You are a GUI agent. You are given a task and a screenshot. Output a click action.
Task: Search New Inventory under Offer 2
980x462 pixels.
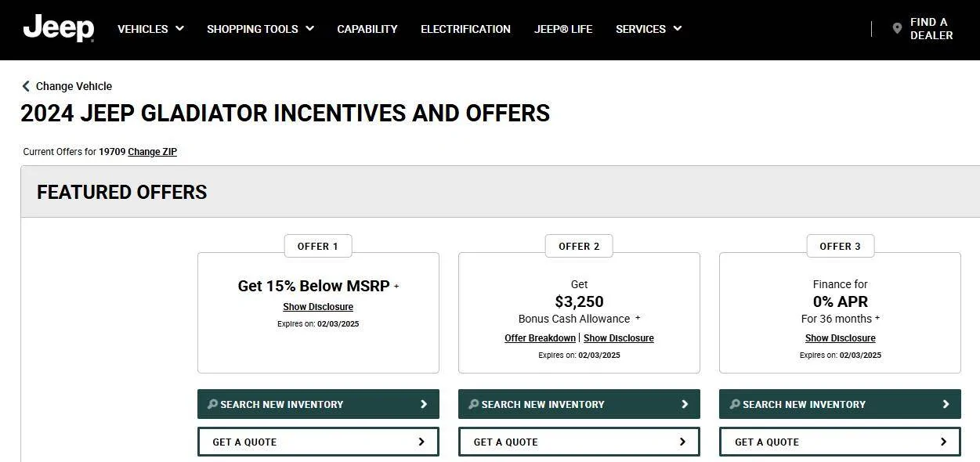pos(579,404)
